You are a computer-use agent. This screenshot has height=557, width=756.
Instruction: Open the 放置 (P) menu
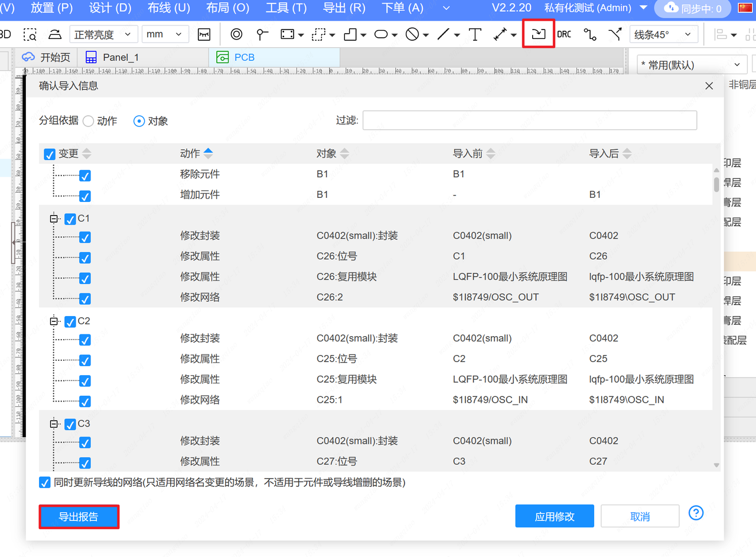[x=51, y=8]
